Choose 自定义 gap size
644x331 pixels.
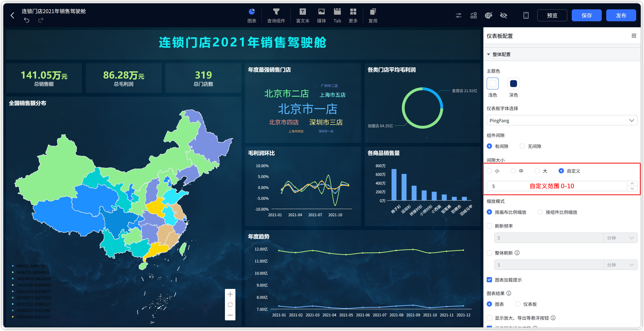pos(561,171)
